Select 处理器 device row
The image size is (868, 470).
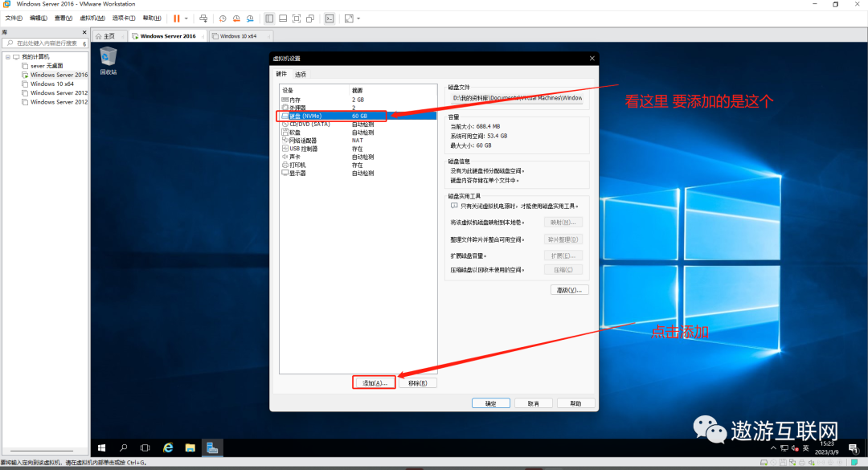coord(358,108)
